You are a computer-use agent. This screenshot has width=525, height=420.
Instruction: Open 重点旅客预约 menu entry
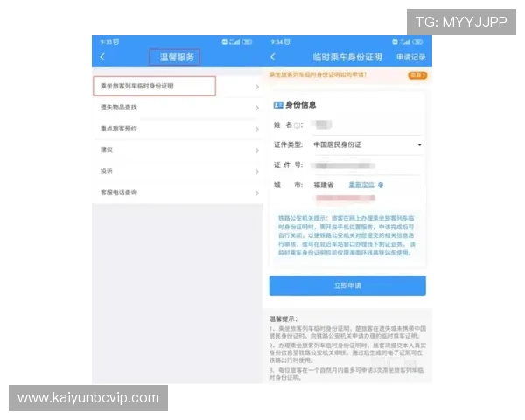coord(177,129)
